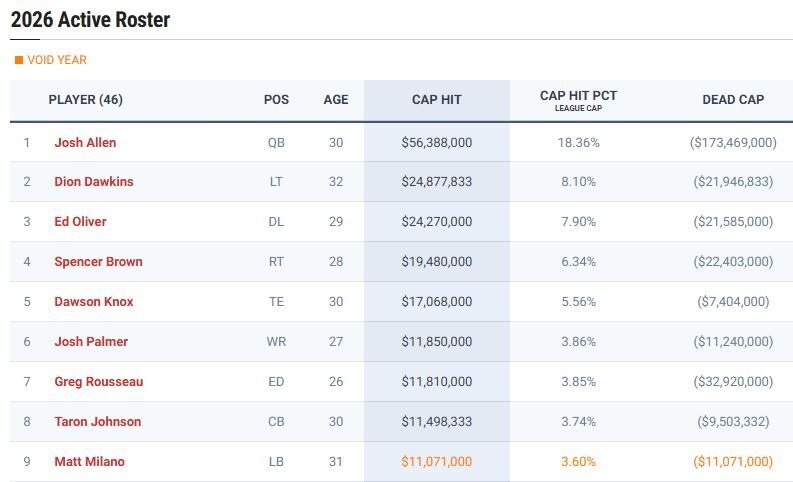
Task: Open Dawson Knox profile link
Action: (x=93, y=302)
